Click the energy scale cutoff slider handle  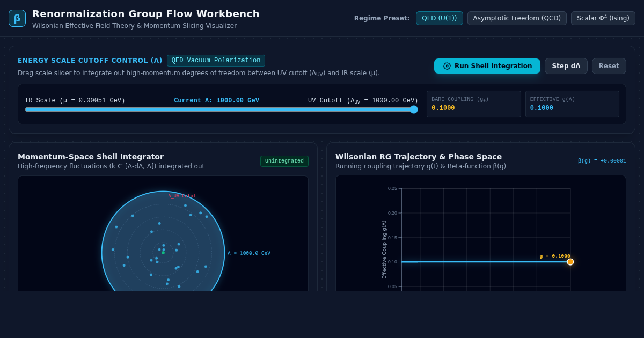[414, 109]
